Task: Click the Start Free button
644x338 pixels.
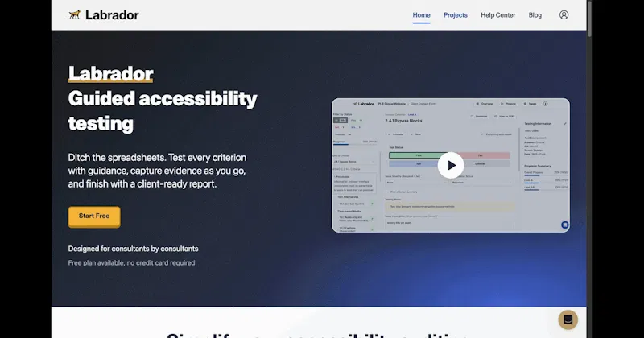Action: [94, 216]
